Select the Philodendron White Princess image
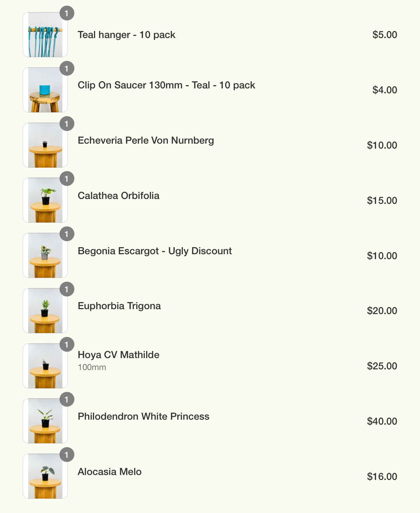Viewport: 420px width, 513px height. coord(45,421)
